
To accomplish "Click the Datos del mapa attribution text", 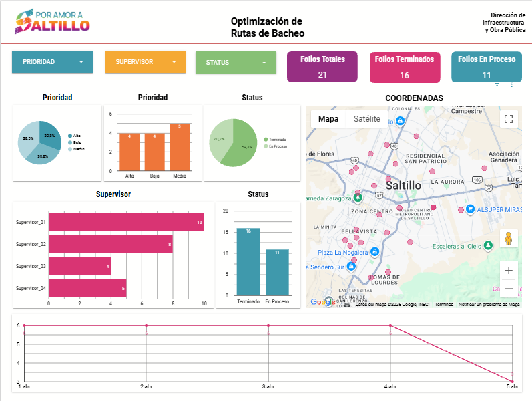I will [x=392, y=305].
